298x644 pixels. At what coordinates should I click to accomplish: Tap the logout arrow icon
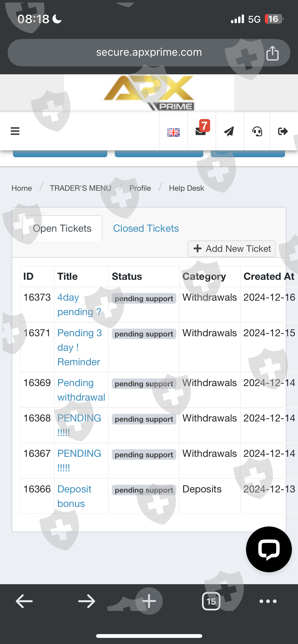283,131
